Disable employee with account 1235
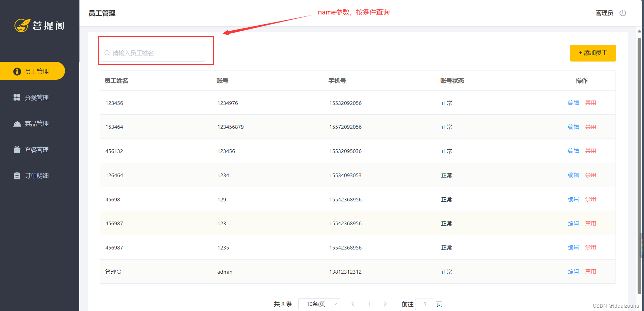 590,247
